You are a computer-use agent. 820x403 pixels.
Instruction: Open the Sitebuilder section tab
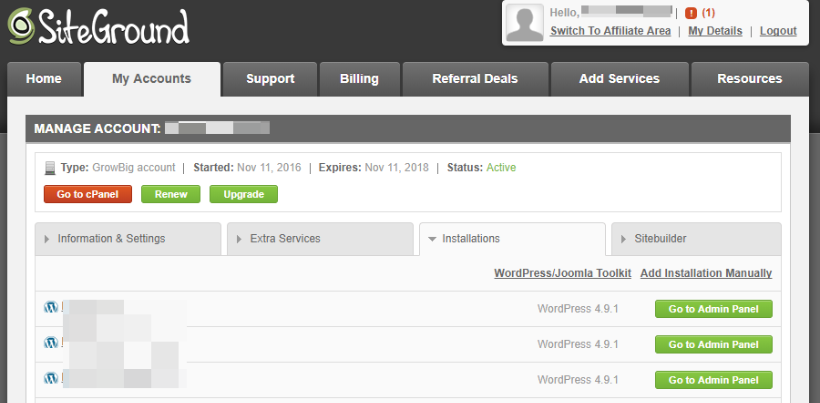point(697,239)
